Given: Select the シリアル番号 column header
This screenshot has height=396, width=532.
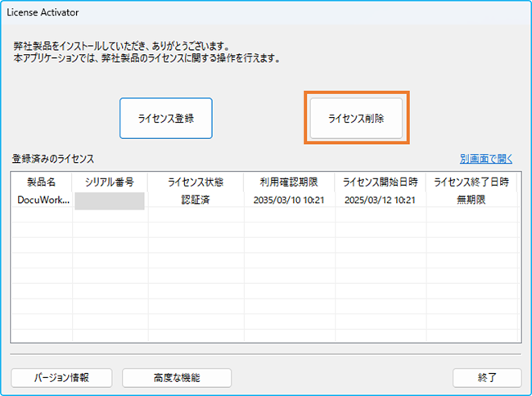Looking at the screenshot, I should point(110,182).
